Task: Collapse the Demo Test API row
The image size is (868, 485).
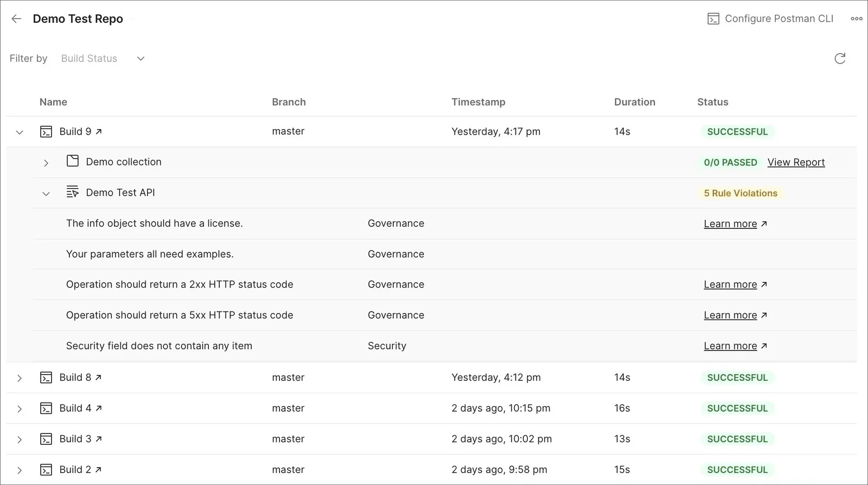Action: [x=46, y=194]
